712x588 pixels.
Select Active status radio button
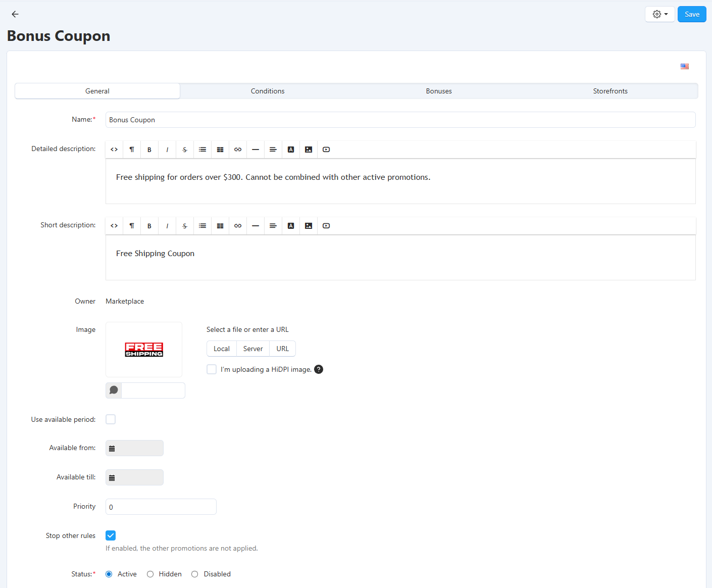pyautogui.click(x=109, y=574)
